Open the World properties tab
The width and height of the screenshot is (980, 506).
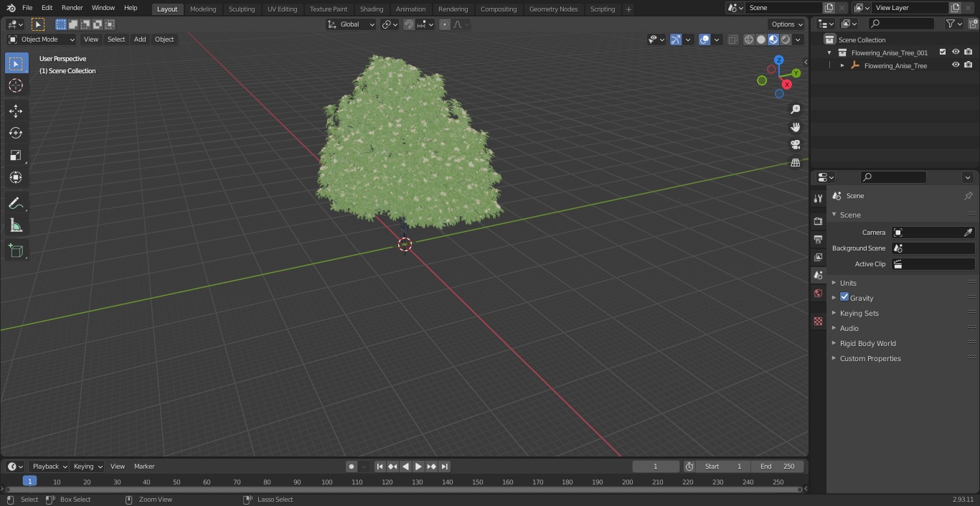pos(818,293)
